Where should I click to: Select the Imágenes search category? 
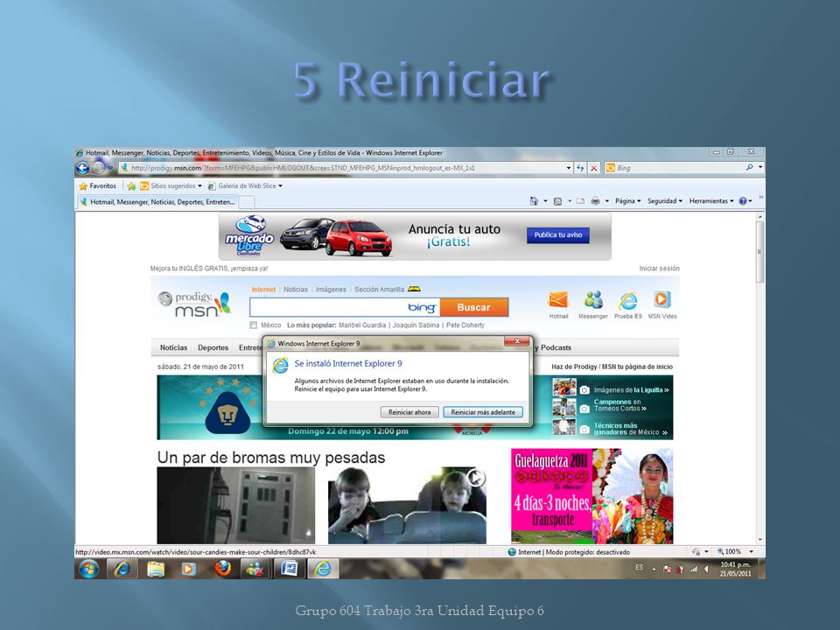tap(331, 290)
